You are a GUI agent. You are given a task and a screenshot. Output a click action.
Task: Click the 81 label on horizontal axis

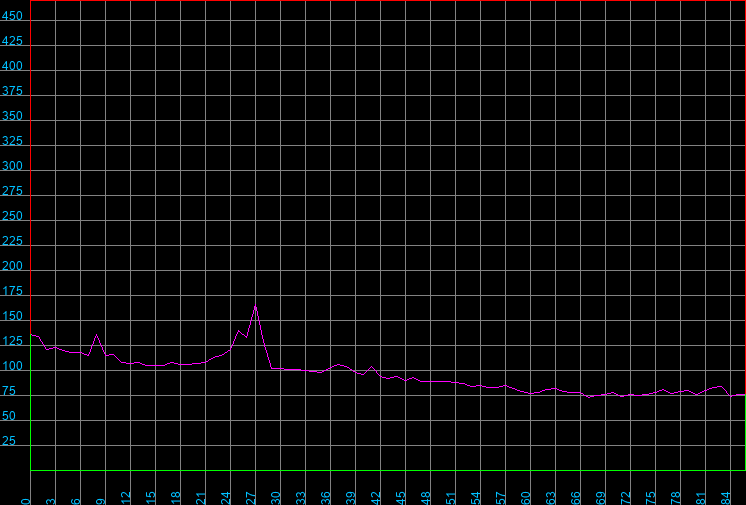(x=700, y=498)
